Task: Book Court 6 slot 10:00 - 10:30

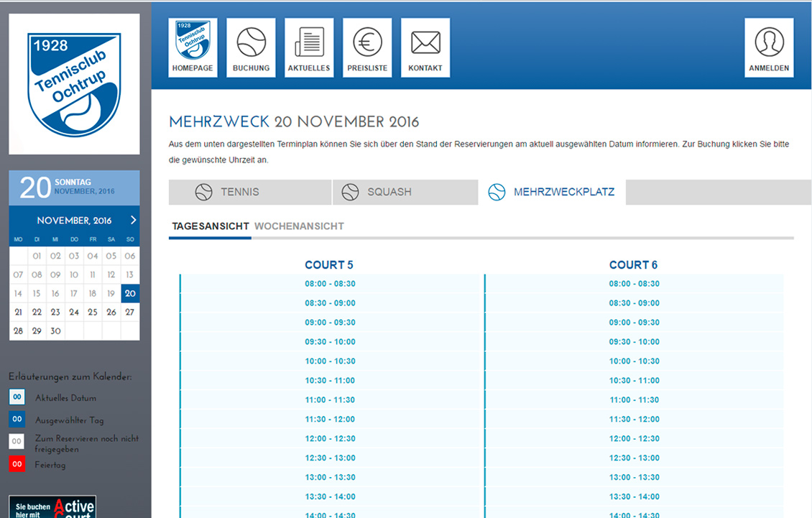Action: point(634,361)
